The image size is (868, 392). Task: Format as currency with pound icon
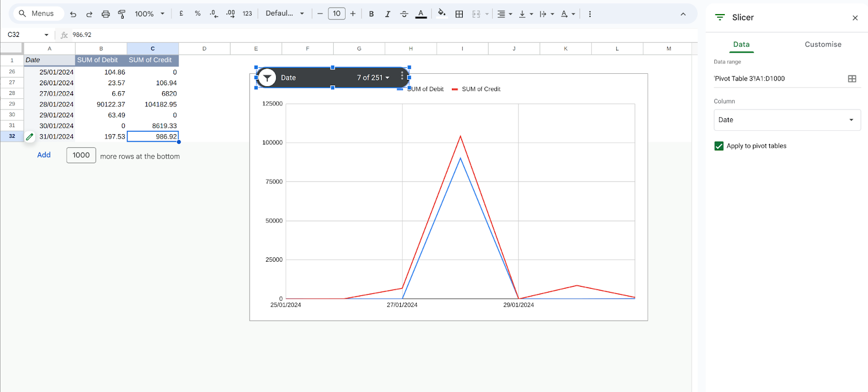tap(181, 14)
